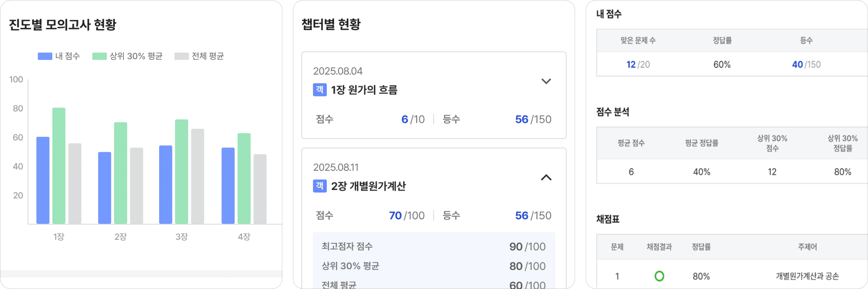Viewport: 868px width, 289px height.
Task: Select the 3장 label on chart axis
Action: point(182,237)
